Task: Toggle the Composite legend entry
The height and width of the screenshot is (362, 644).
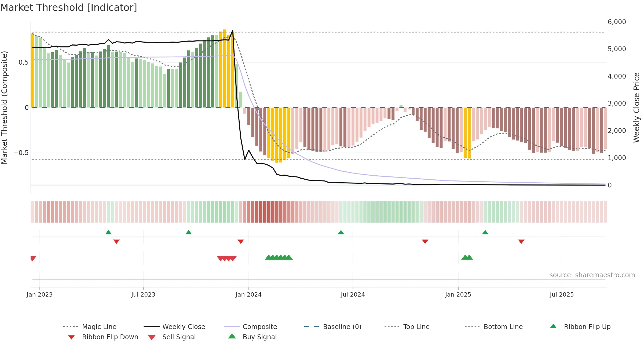Action: [x=250, y=327]
